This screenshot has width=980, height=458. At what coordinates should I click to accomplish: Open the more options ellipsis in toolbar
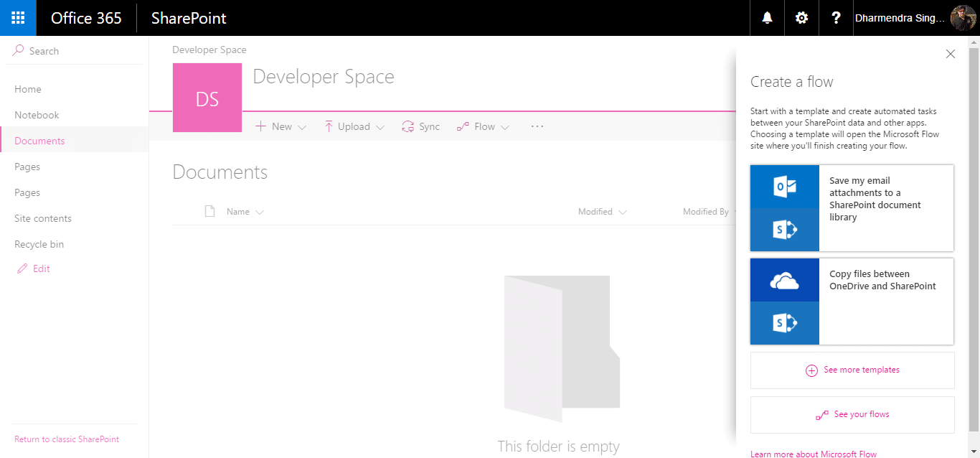(x=537, y=126)
